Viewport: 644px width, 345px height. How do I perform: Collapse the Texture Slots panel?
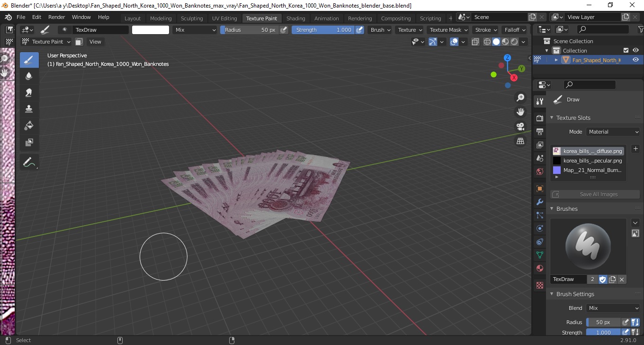[552, 118]
